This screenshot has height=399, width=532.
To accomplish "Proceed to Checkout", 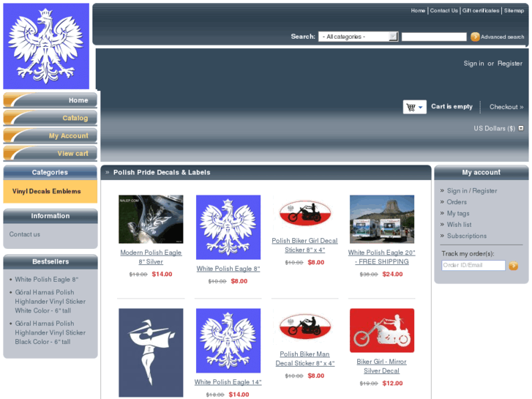I will 506,107.
